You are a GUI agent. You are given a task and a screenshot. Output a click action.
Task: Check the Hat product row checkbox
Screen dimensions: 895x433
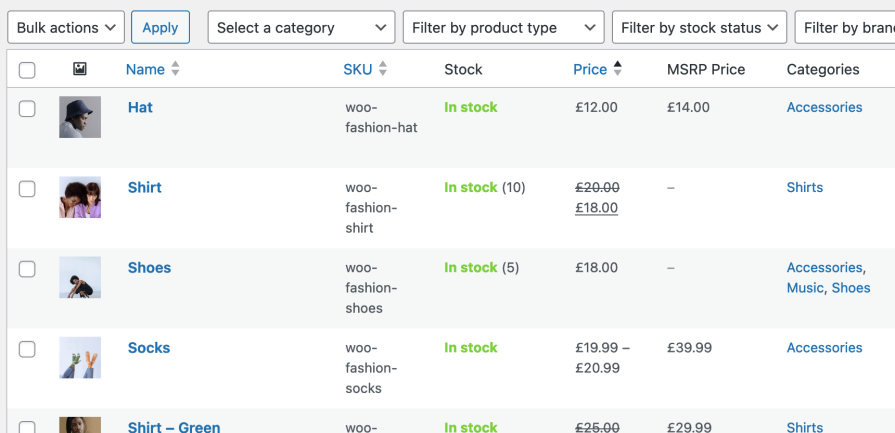27,108
